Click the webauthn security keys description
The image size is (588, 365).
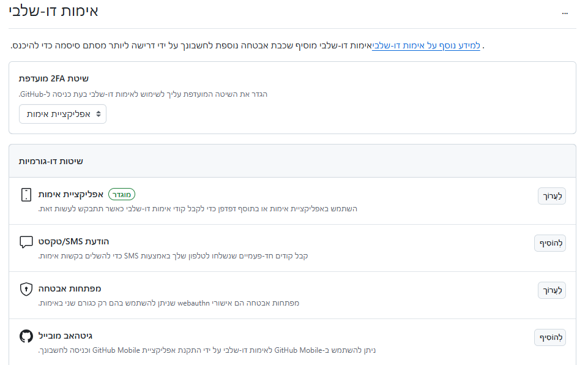pos(169,303)
